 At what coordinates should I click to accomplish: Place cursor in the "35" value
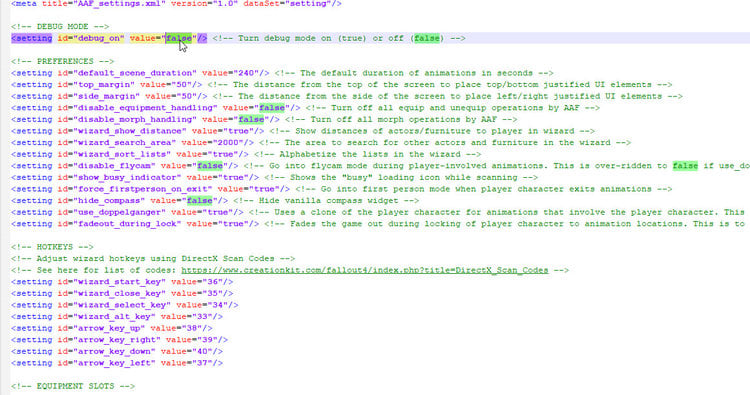(x=212, y=293)
